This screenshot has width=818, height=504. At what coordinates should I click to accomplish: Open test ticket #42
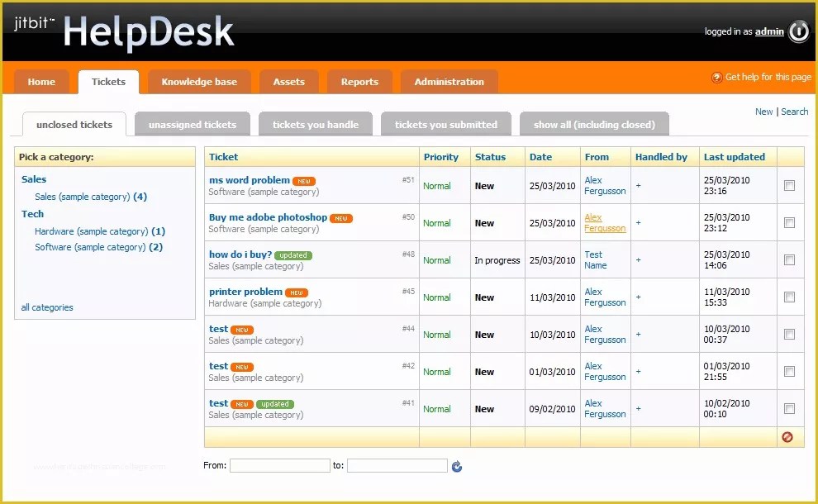point(219,366)
